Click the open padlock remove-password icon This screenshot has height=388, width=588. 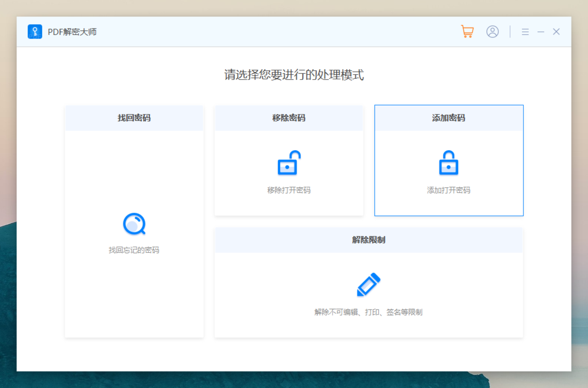pyautogui.click(x=289, y=163)
